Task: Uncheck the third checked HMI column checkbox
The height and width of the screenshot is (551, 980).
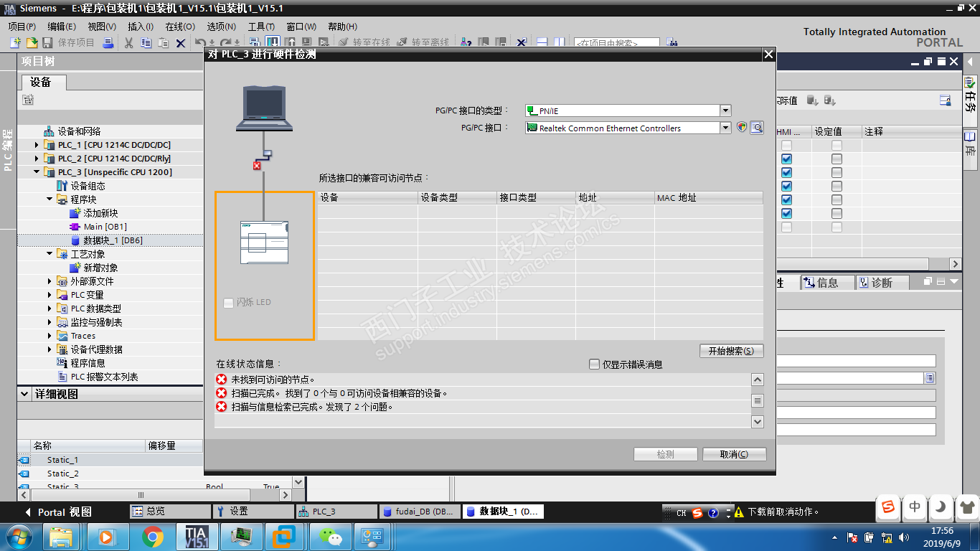Action: pos(786,187)
